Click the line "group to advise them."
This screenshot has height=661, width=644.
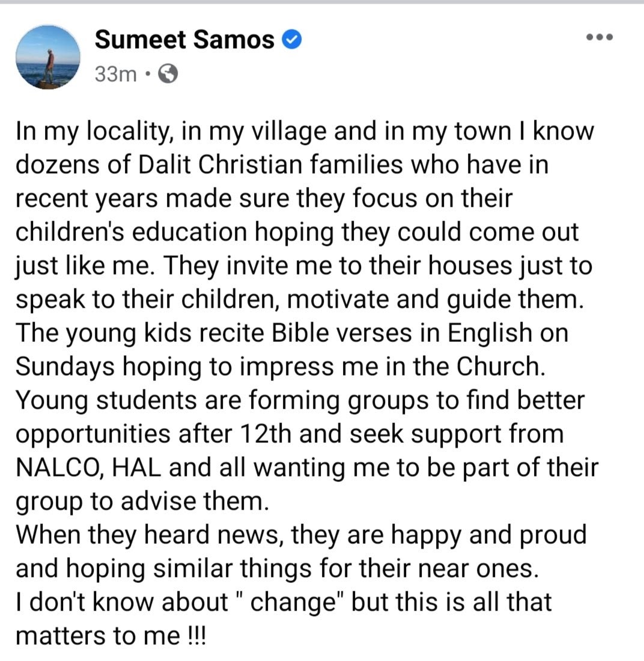click(142, 501)
